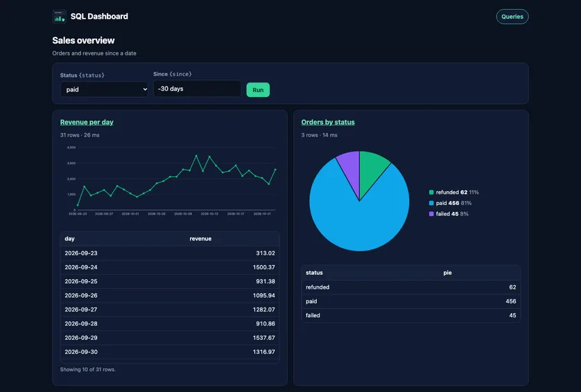Click the revenue value 313.02
Image resolution: width=581 pixels, height=392 pixels.
[266, 253]
